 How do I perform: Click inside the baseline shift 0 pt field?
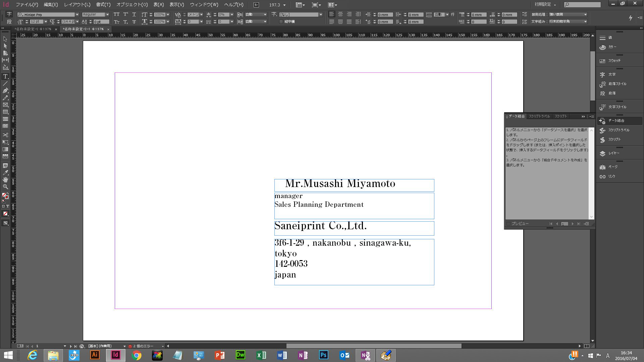pos(101,22)
